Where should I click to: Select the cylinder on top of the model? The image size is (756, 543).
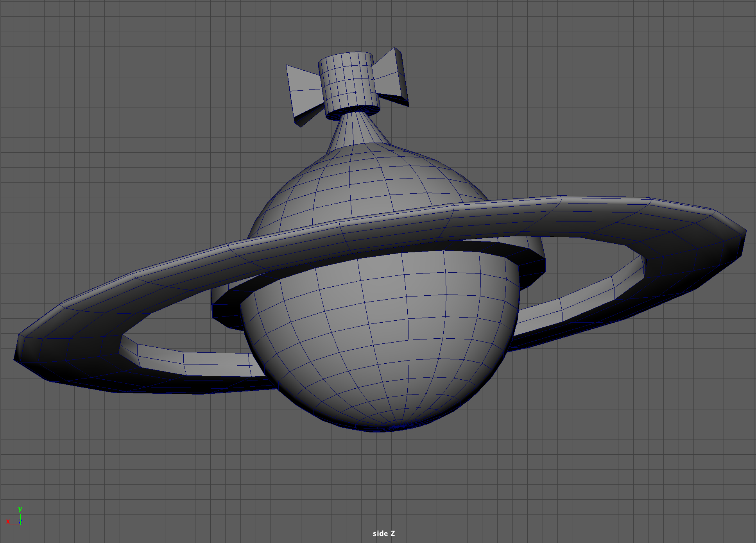click(x=349, y=86)
